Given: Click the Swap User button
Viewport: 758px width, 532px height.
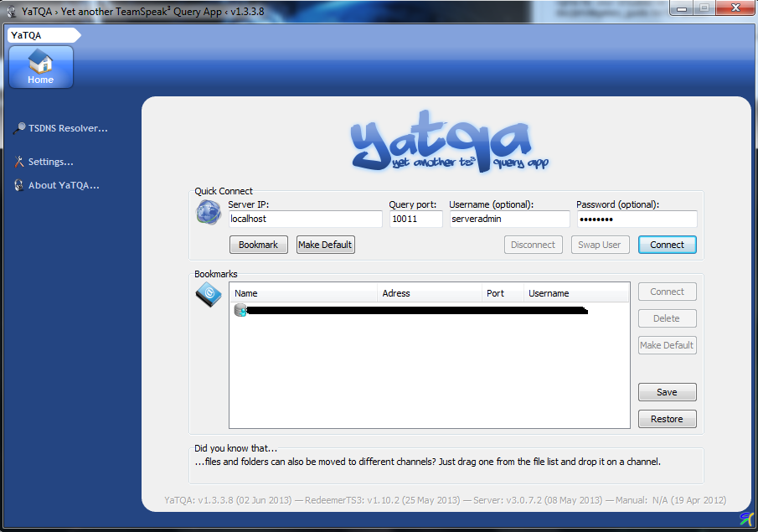Looking at the screenshot, I should (x=600, y=245).
